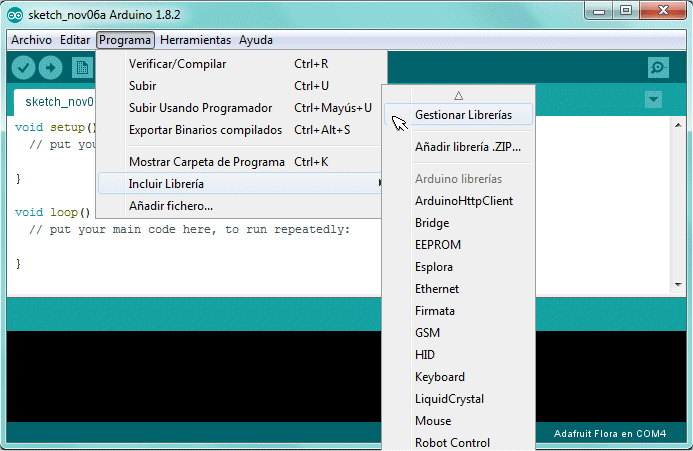
Task: Open the Archivo menu
Action: (x=31, y=40)
